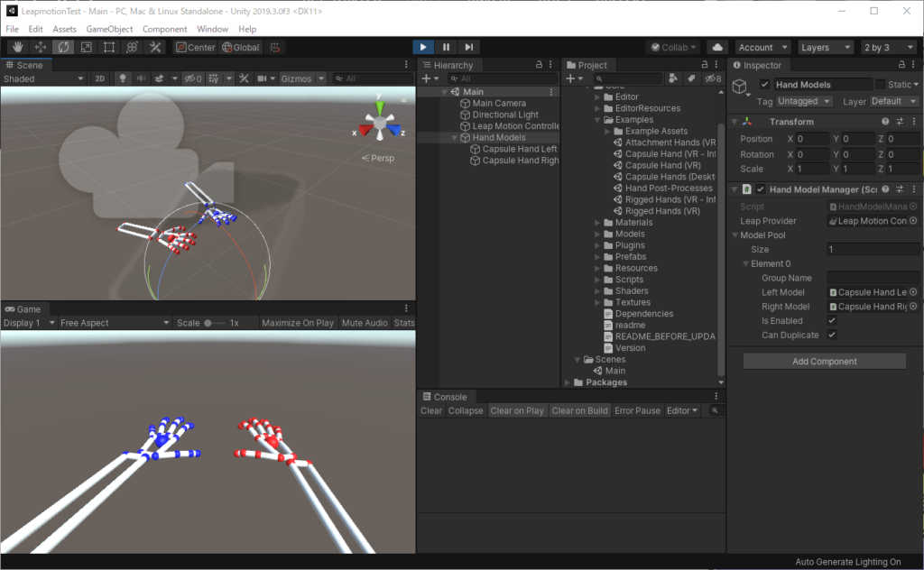Open the GameObject menu
The width and height of the screenshot is (924, 570).
[x=109, y=29]
